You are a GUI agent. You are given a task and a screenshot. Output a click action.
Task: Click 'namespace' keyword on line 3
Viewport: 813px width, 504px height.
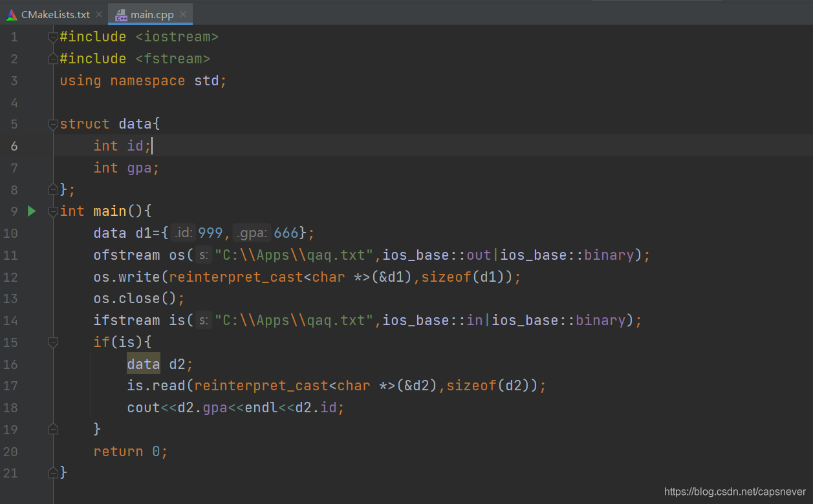point(148,81)
